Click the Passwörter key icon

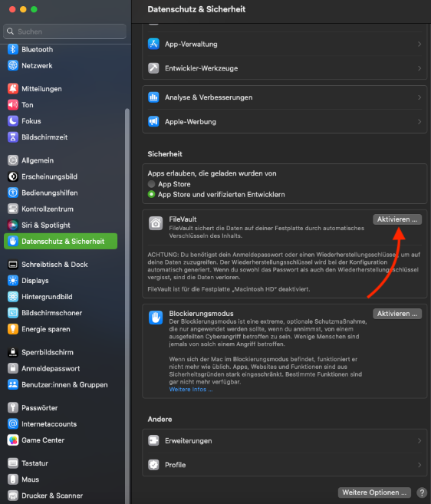pos(13,408)
